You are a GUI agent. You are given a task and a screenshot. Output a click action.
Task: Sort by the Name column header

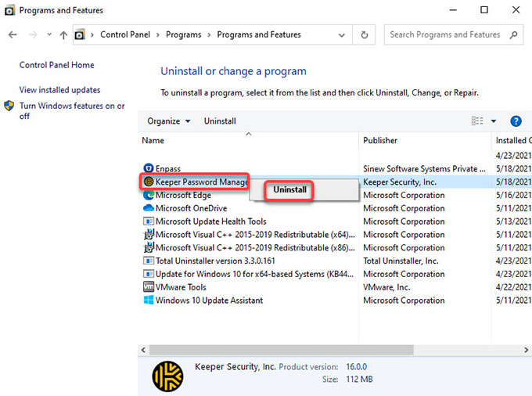coord(153,141)
